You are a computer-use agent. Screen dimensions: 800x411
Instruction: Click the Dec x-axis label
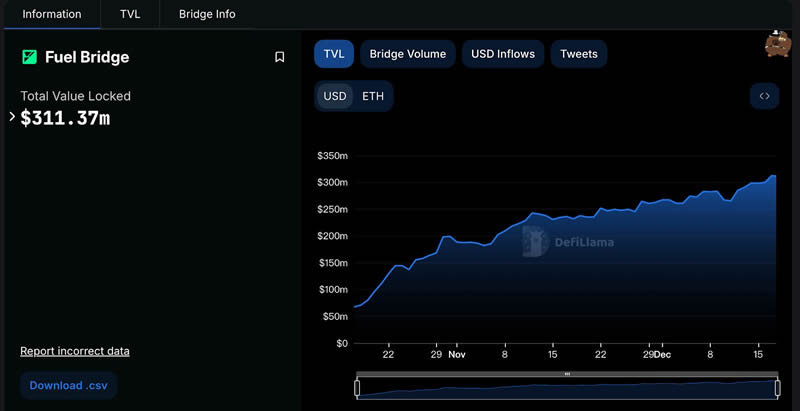[663, 354]
